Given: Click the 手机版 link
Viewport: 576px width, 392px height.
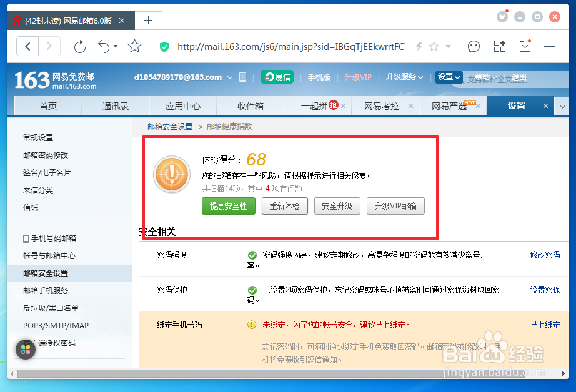Looking at the screenshot, I should click(x=319, y=77).
